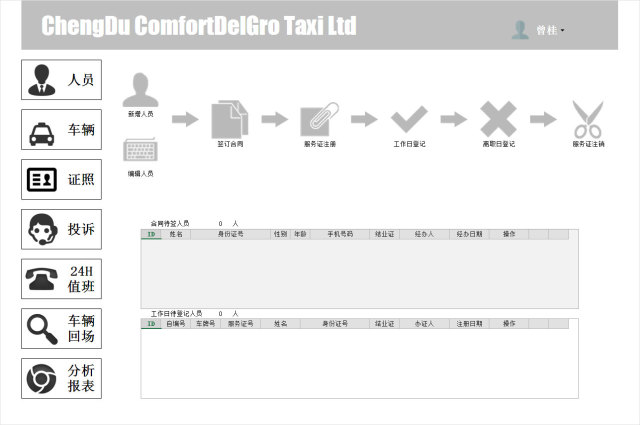640x425 pixels.
Task: Click the 编辑人员 keyboard icon
Action: coord(140,151)
